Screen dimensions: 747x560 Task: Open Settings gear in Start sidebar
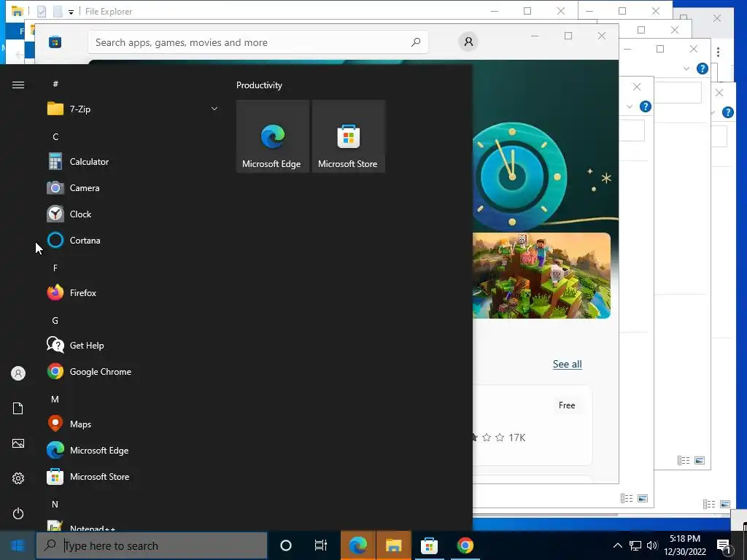tap(18, 478)
